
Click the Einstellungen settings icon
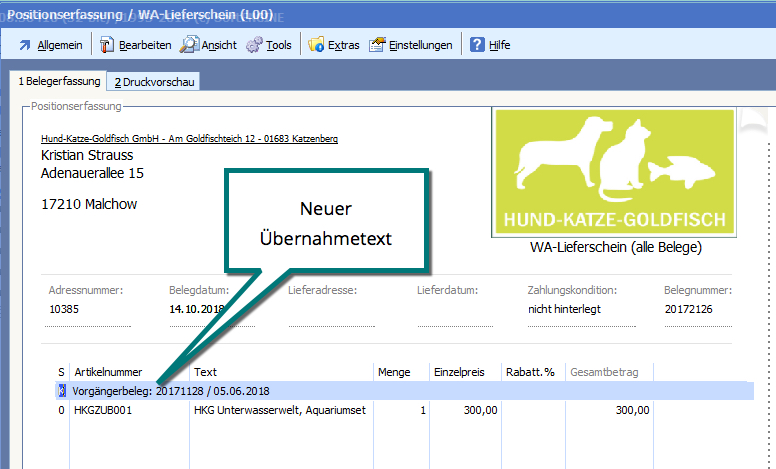click(x=377, y=45)
